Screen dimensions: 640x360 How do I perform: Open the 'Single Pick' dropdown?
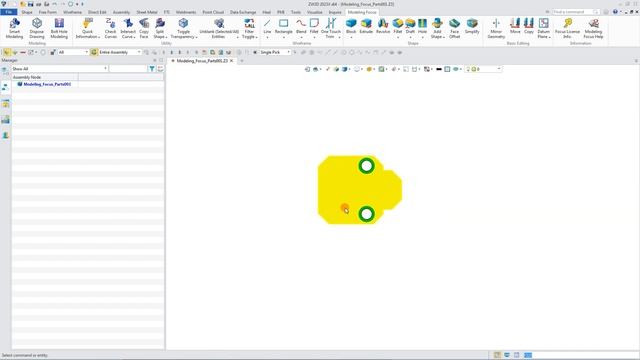coord(275,52)
